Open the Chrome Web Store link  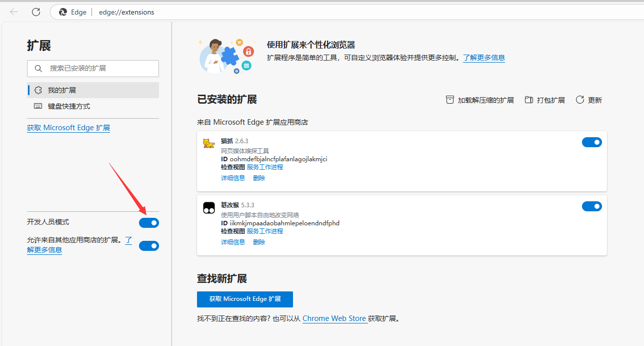[x=334, y=318]
